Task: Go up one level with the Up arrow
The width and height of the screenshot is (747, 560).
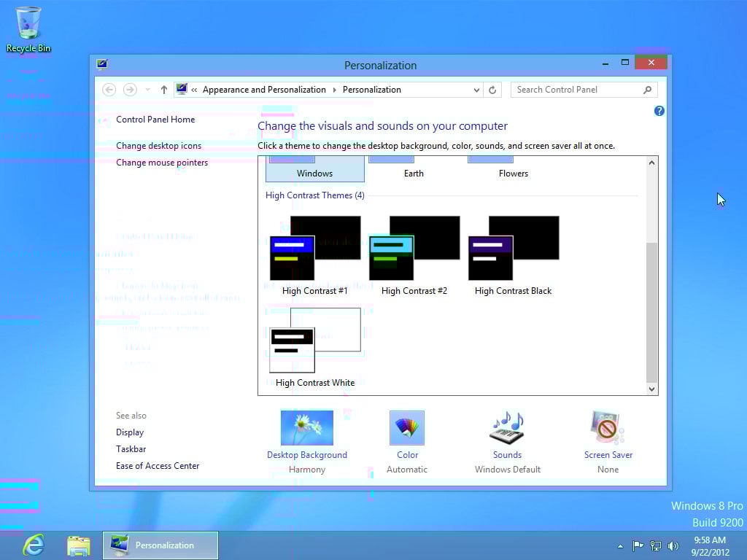Action: tap(164, 90)
